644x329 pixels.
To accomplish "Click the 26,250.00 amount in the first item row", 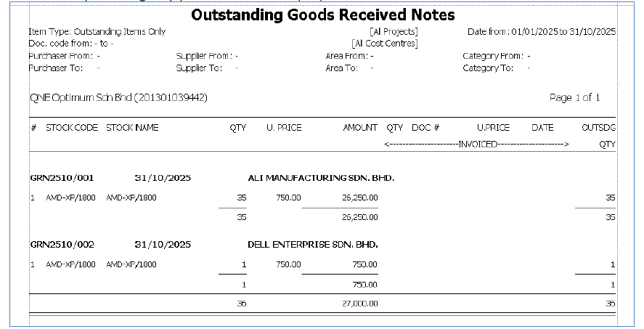I will (360, 197).
